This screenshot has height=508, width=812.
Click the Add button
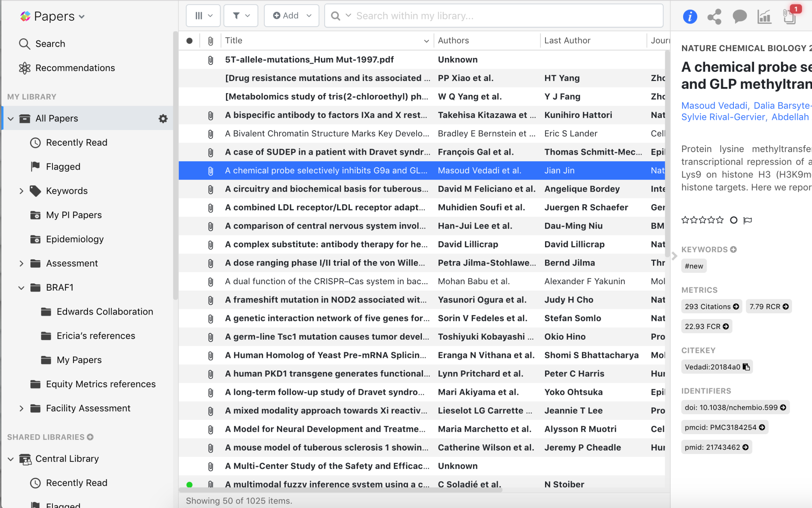pyautogui.click(x=287, y=16)
